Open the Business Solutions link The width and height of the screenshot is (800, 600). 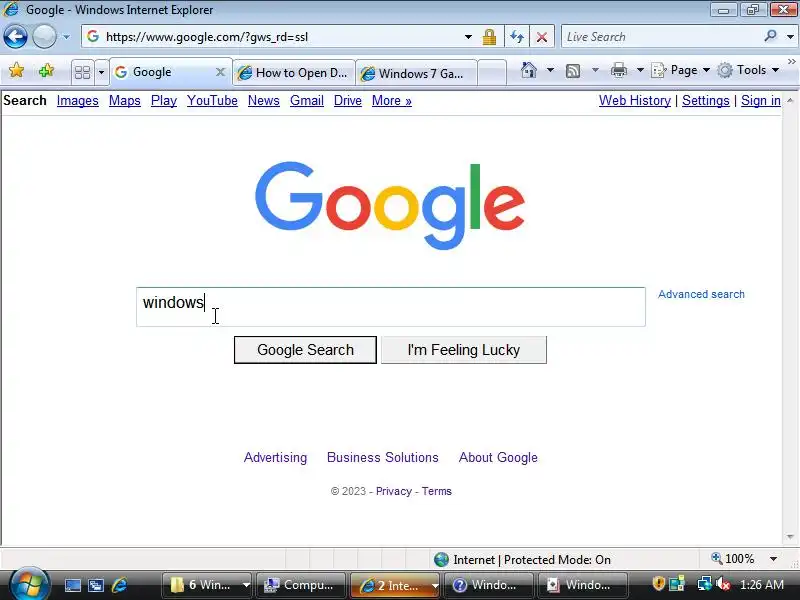click(x=383, y=457)
